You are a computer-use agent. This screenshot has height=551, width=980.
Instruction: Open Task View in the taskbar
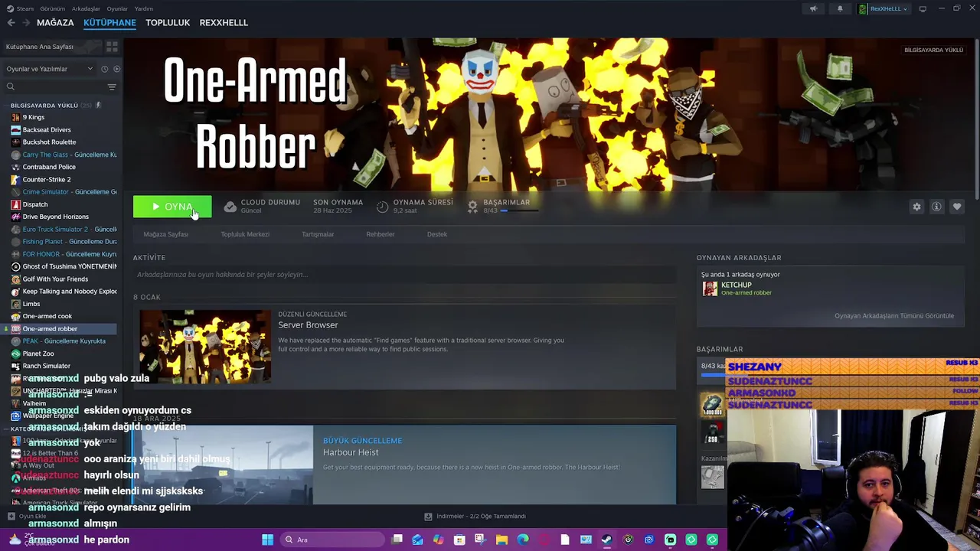point(397,540)
